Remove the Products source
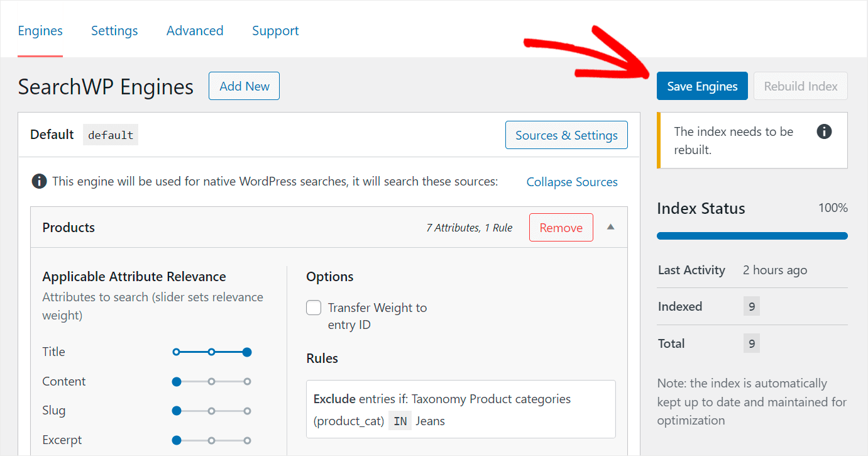Image resolution: width=868 pixels, height=456 pixels. tap(561, 228)
